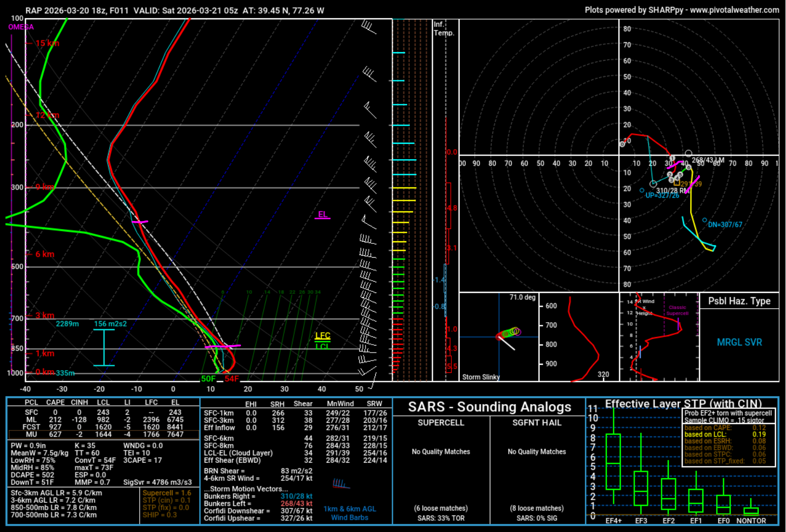The width and height of the screenshot is (786, 532).
Task: Select the 156 m2s2 effective inflow bracket
Action: [104, 347]
